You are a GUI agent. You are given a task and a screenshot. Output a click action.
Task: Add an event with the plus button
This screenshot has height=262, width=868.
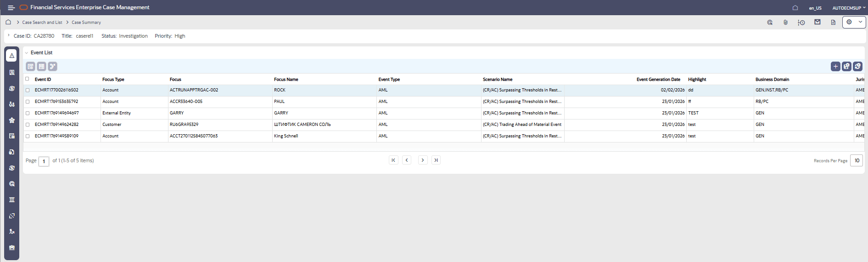coord(835,67)
